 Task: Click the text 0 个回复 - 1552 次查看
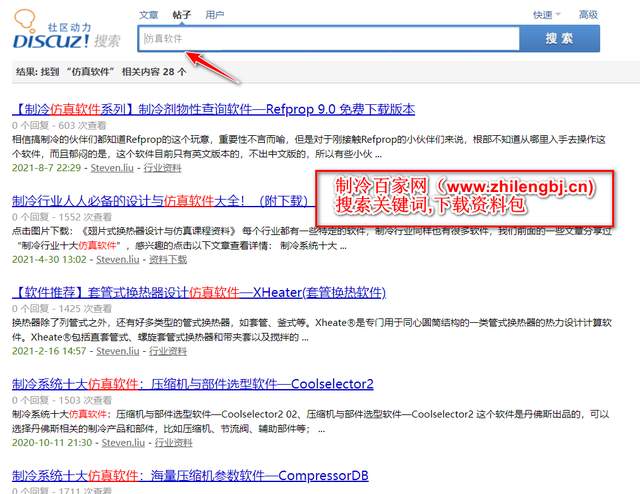click(x=62, y=217)
